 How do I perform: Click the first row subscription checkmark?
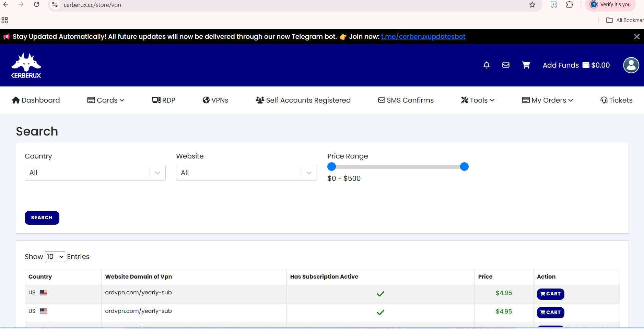(x=380, y=294)
